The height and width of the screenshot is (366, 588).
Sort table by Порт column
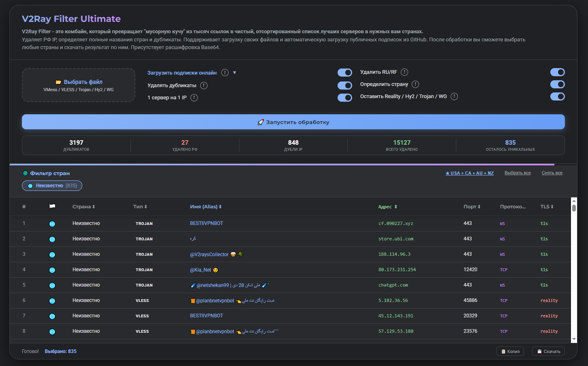point(472,207)
